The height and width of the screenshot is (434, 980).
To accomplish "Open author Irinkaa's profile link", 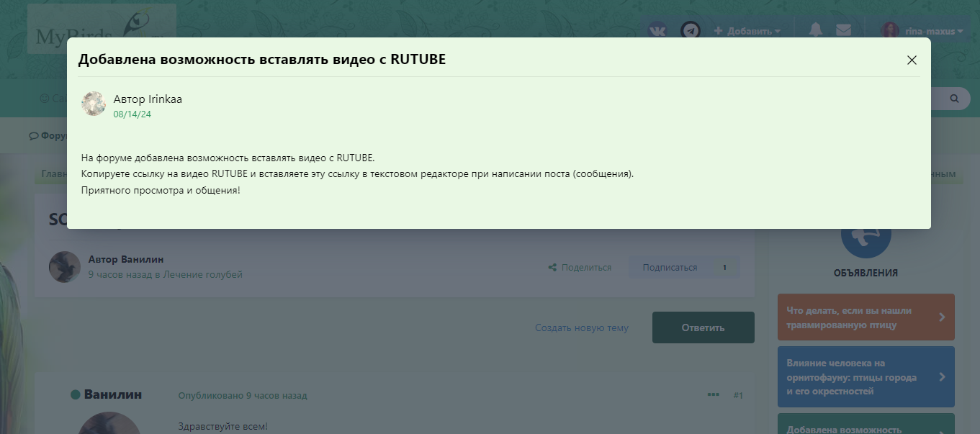I will pos(165,99).
